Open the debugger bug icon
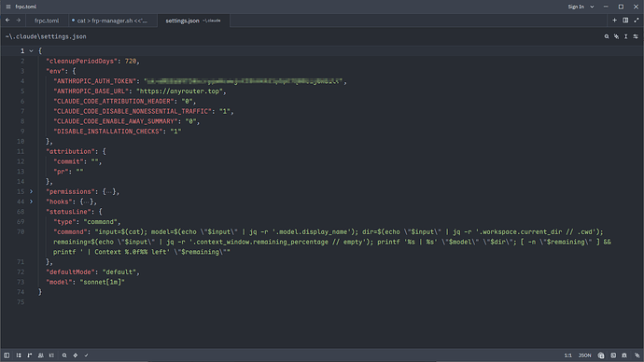Screen dimensions: 644x362 (x=624, y=355)
